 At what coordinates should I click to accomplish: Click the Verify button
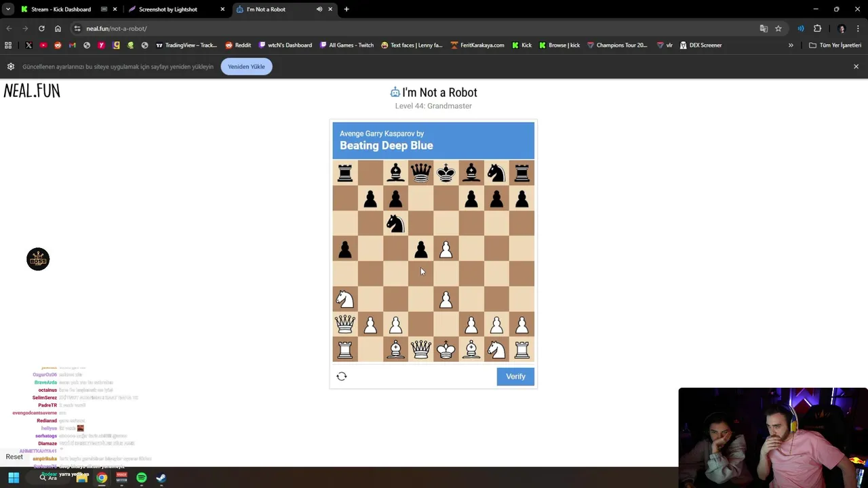click(x=515, y=376)
